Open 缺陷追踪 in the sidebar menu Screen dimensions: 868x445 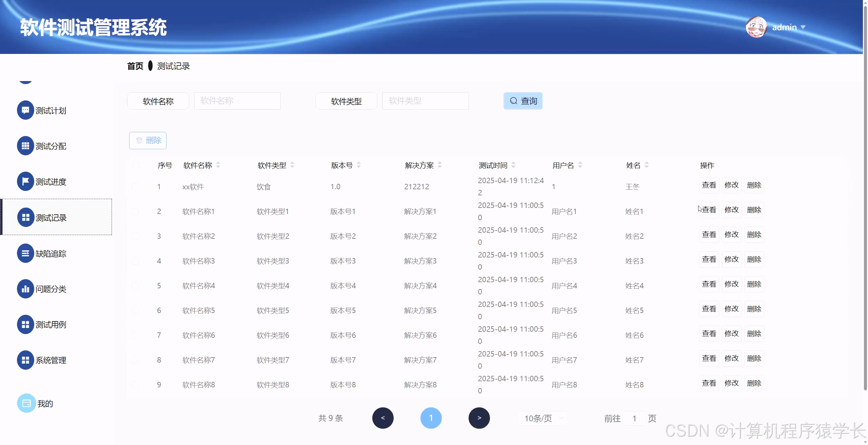coord(56,253)
